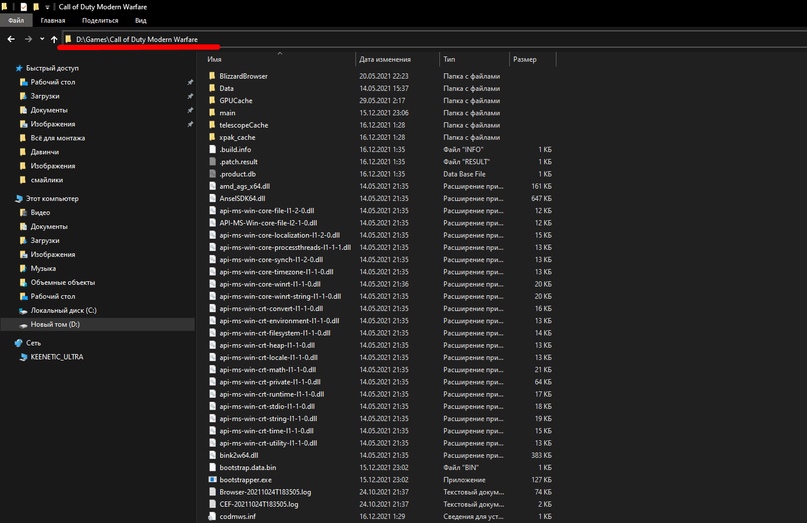The height and width of the screenshot is (523, 807).
Task: Select amd_ags_x64.dll file icon
Action: point(212,186)
